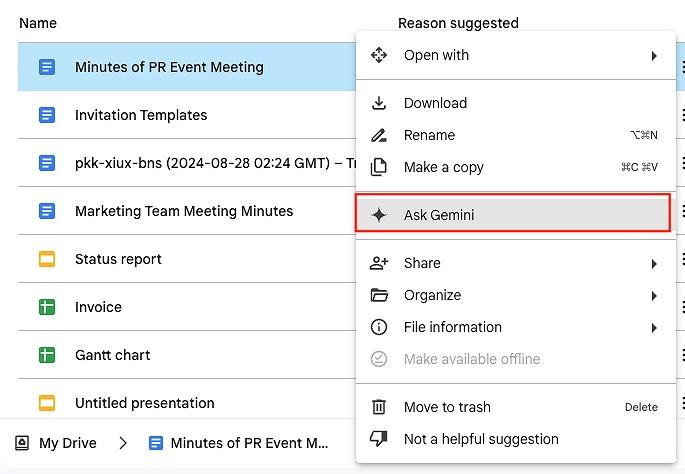Select the Untitled presentation file row
The image size is (685, 474).
pyautogui.click(x=187, y=403)
